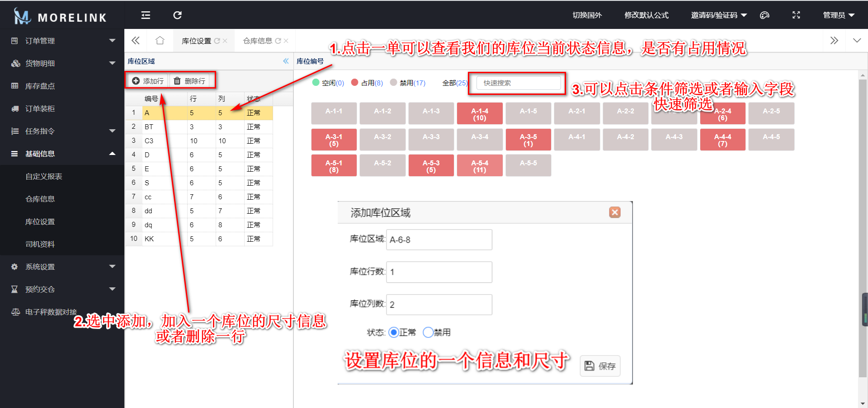Expand the 系统设置 menu arrow
The image size is (868, 408).
[112, 267]
